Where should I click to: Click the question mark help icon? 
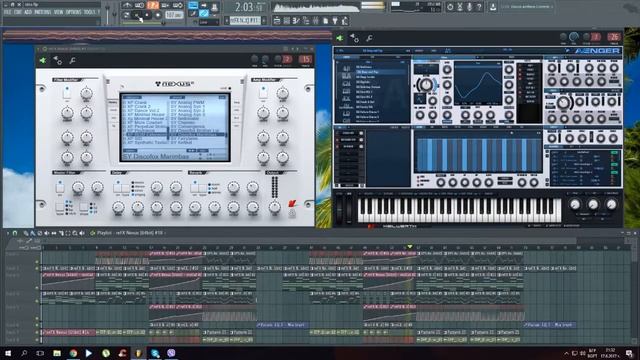[479, 7]
